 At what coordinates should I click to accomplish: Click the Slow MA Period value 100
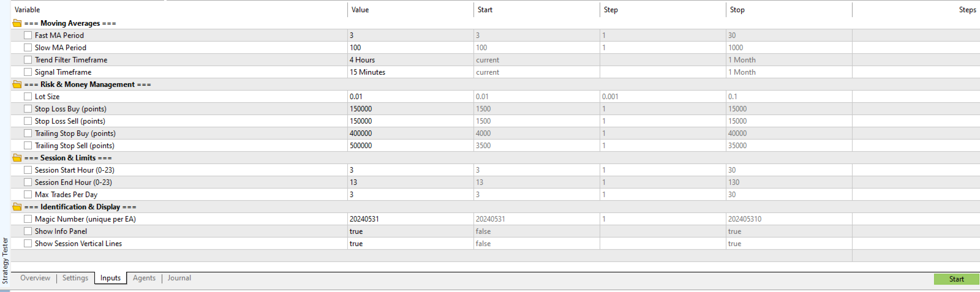[x=410, y=48]
